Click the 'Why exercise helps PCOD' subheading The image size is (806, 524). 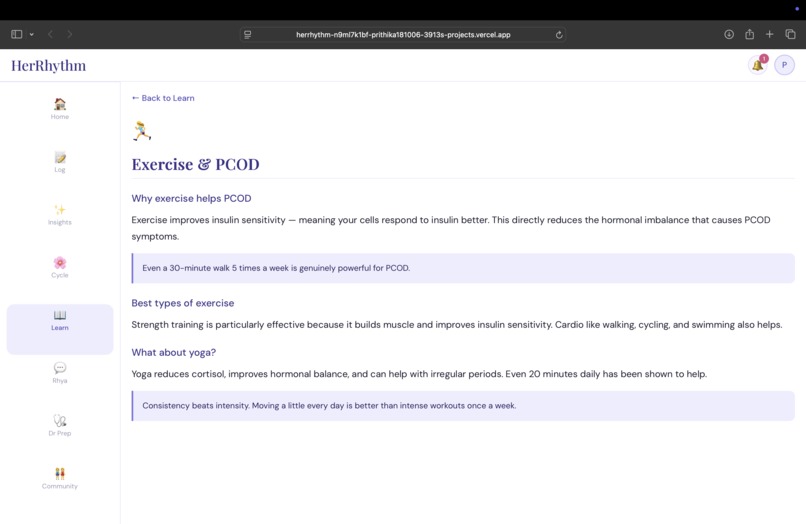coord(191,198)
